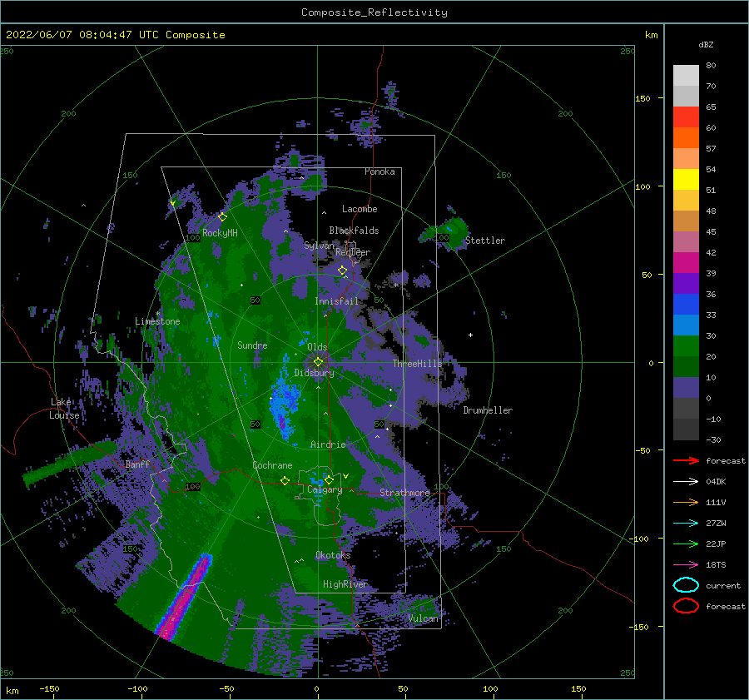Click the Okotoks label
Screen dimensions: 749x700
(x=333, y=555)
